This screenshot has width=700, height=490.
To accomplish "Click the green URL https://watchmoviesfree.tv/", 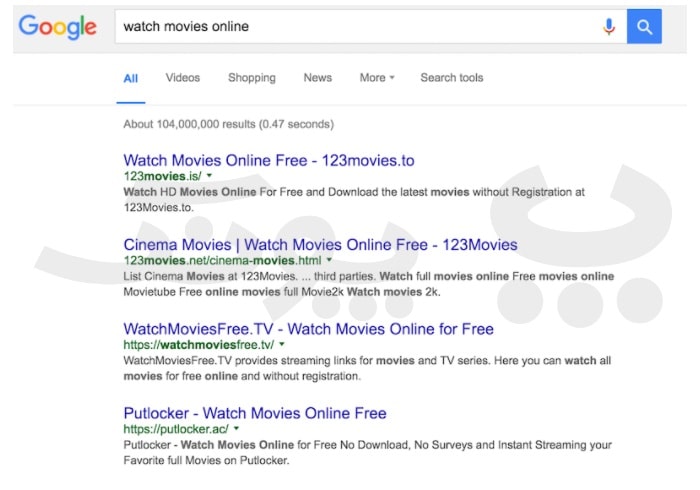I will point(199,345).
